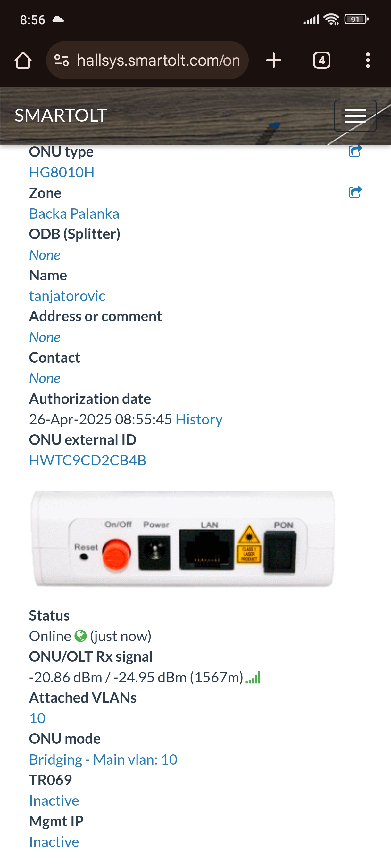391x868 pixels.
Task: Tap the site settings icon in the address bar
Action: click(x=62, y=60)
